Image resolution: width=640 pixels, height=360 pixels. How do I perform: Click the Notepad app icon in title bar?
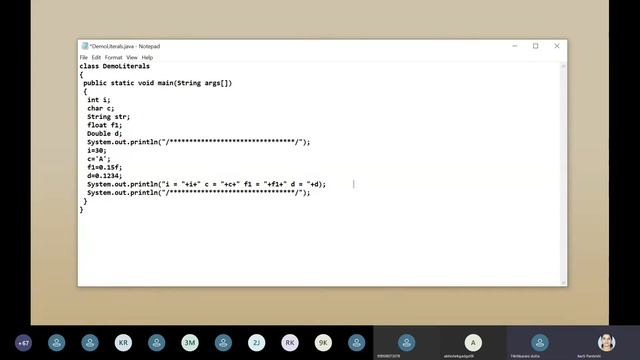[84, 46]
